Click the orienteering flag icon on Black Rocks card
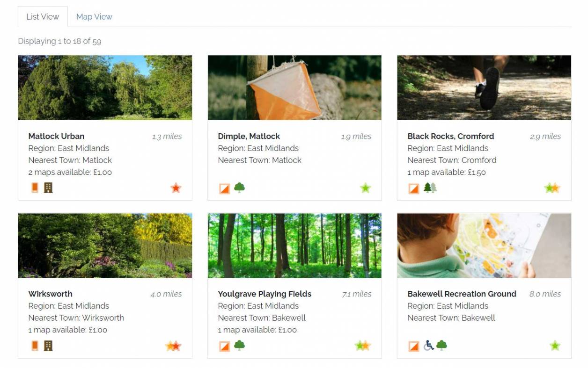This screenshot has width=588, height=368. click(x=414, y=188)
